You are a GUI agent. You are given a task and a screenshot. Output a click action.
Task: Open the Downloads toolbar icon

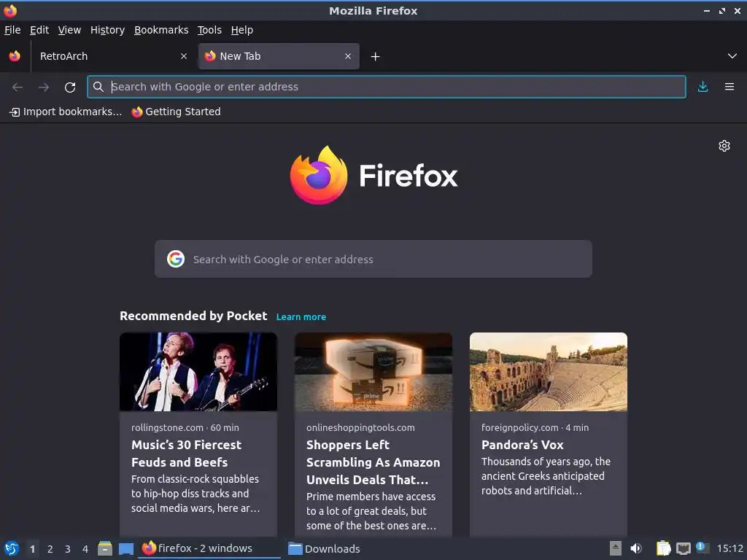click(703, 87)
